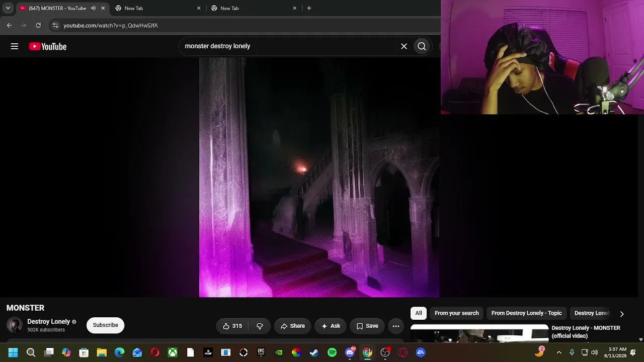Screen dimensions: 644x362
Task: Open Discord from the taskbar
Action: click(350, 352)
